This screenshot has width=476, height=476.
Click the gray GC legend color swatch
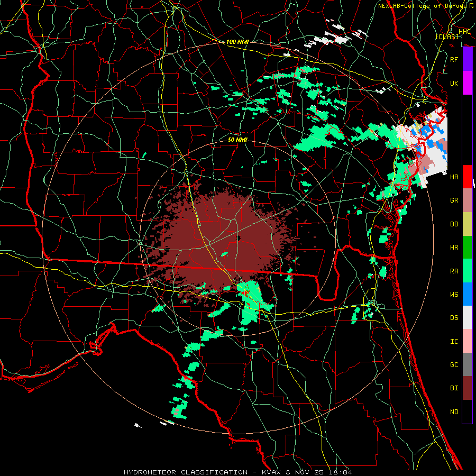click(x=467, y=364)
